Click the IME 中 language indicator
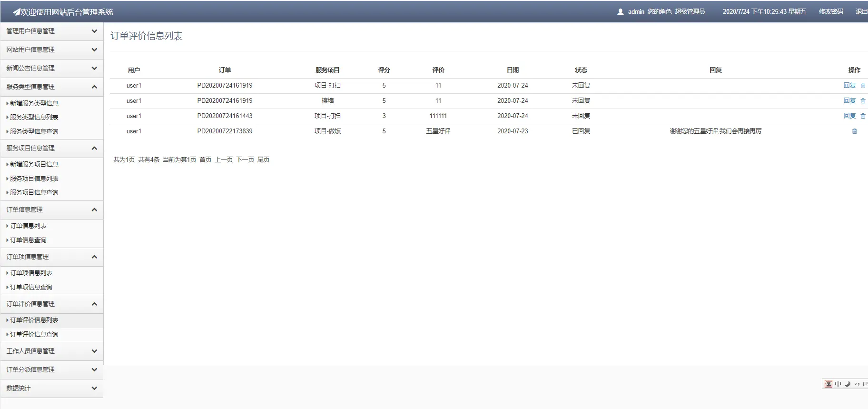Viewport: 868px width, 409px height. (x=838, y=384)
